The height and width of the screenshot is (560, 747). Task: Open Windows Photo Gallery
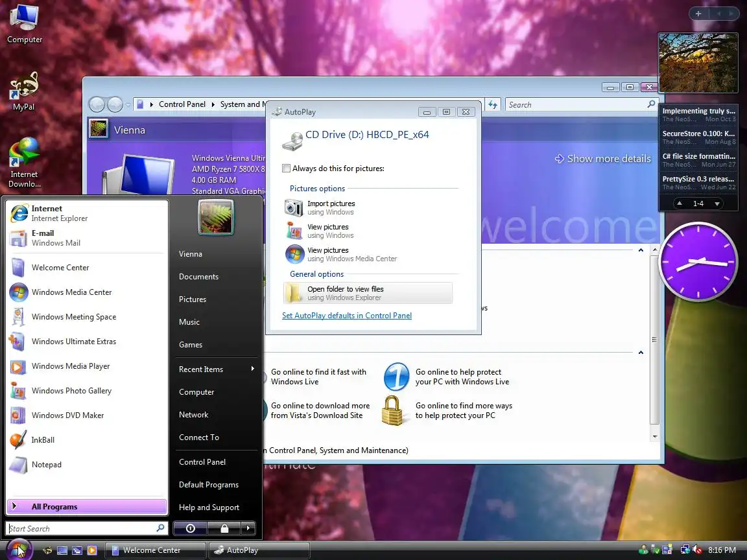coord(87,391)
